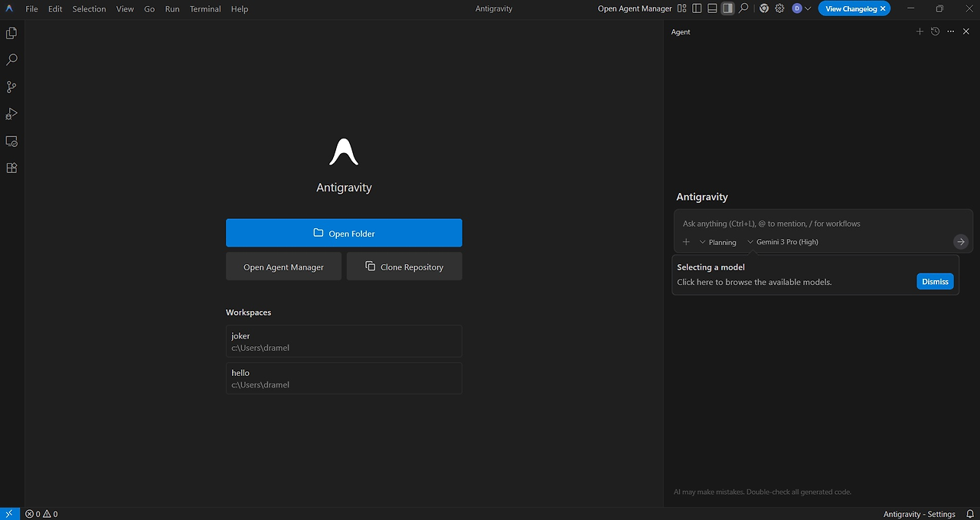The height and width of the screenshot is (520, 980).
Task: Toggle the primary side bar layout button
Action: click(697, 8)
